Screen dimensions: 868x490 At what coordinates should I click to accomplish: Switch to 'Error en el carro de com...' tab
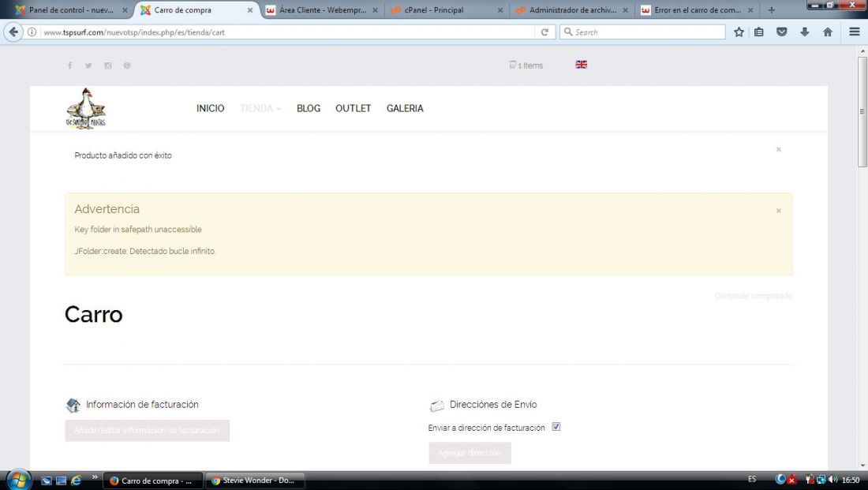pos(698,10)
